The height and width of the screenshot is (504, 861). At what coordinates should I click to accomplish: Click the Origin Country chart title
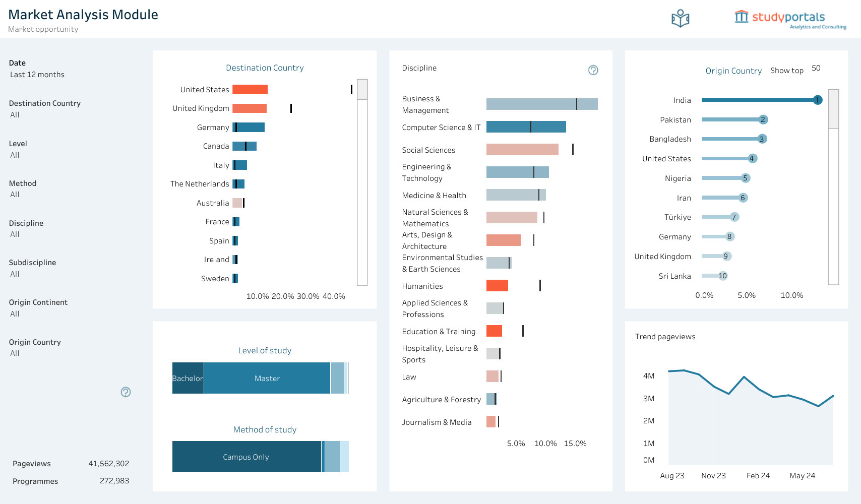pos(733,71)
